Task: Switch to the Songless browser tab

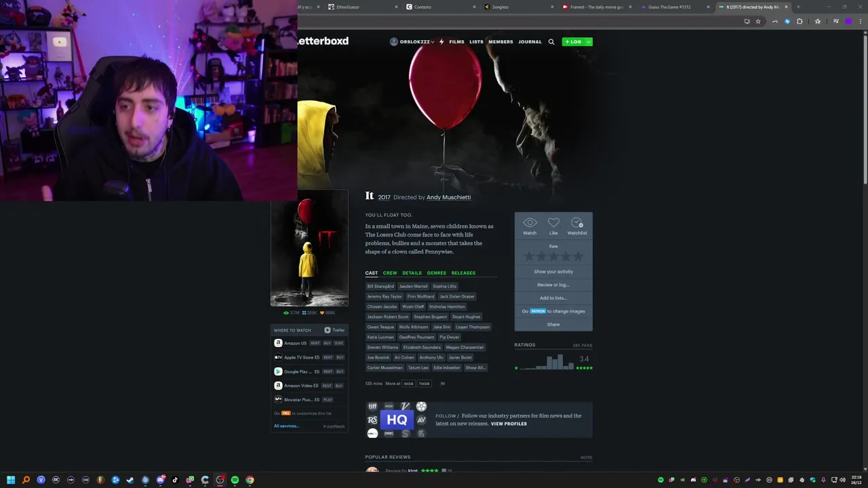Action: tap(519, 7)
